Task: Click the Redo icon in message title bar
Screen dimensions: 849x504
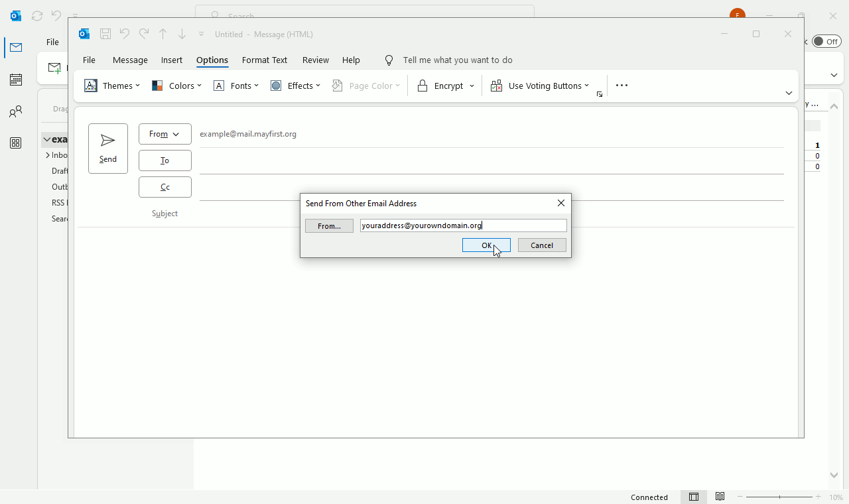Action: coord(143,34)
